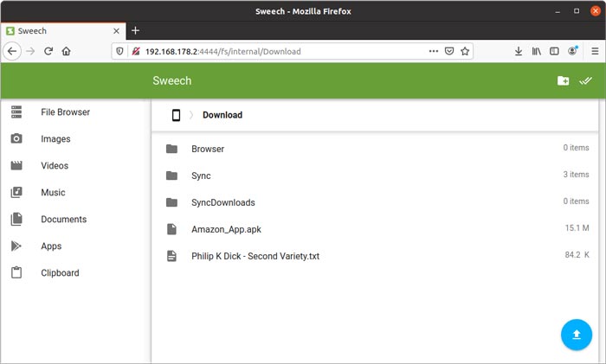Click the Download breadcrumb label
This screenshot has width=606, height=364.
(x=222, y=115)
